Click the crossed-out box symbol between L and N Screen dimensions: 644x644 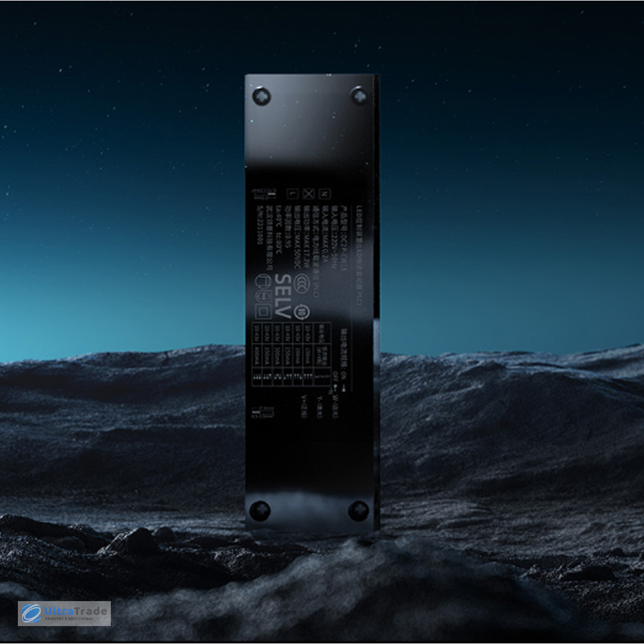pyautogui.click(x=308, y=193)
